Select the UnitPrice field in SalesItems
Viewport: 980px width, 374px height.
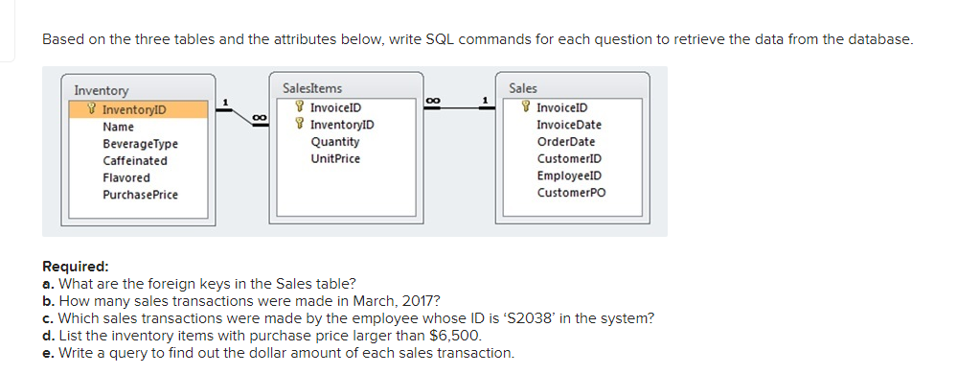[x=335, y=159]
